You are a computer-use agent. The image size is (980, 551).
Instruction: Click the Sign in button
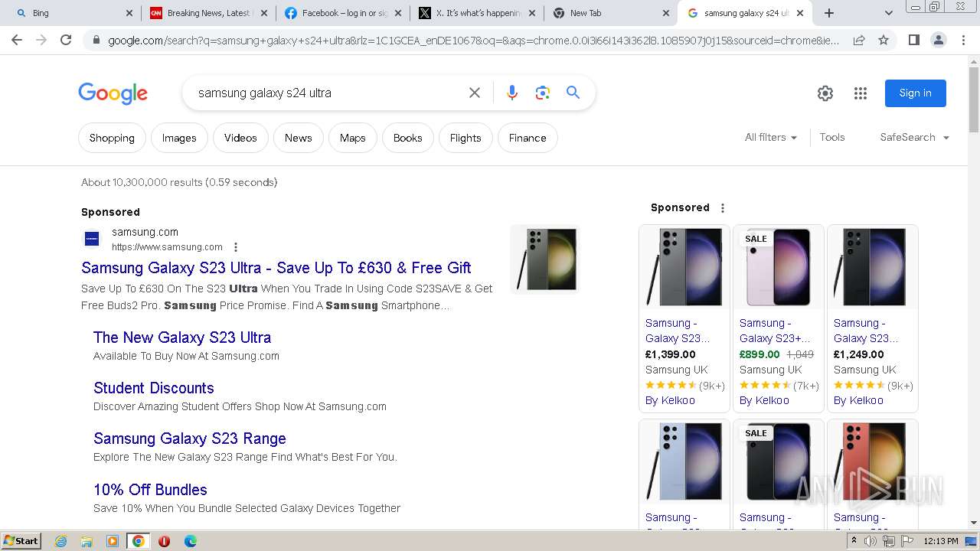coord(916,93)
